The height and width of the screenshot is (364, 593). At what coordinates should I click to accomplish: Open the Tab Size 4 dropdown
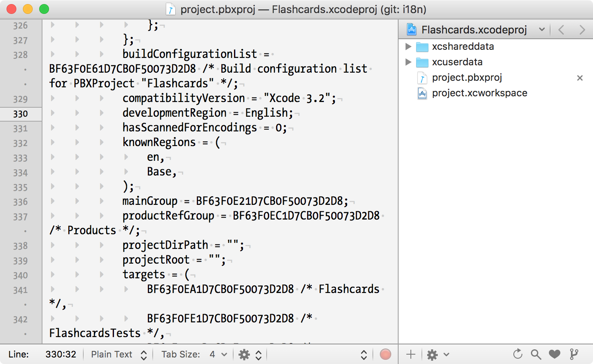coord(218,354)
